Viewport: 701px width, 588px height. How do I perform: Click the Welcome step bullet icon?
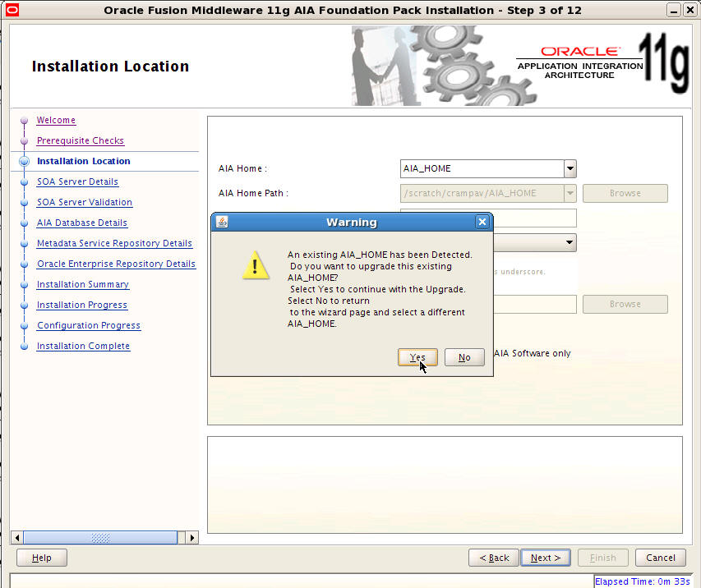(x=24, y=121)
